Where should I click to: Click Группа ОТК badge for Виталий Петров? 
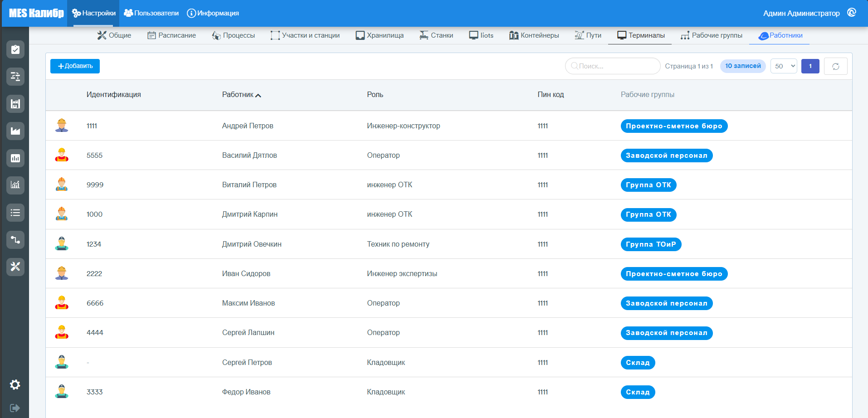[x=649, y=185]
